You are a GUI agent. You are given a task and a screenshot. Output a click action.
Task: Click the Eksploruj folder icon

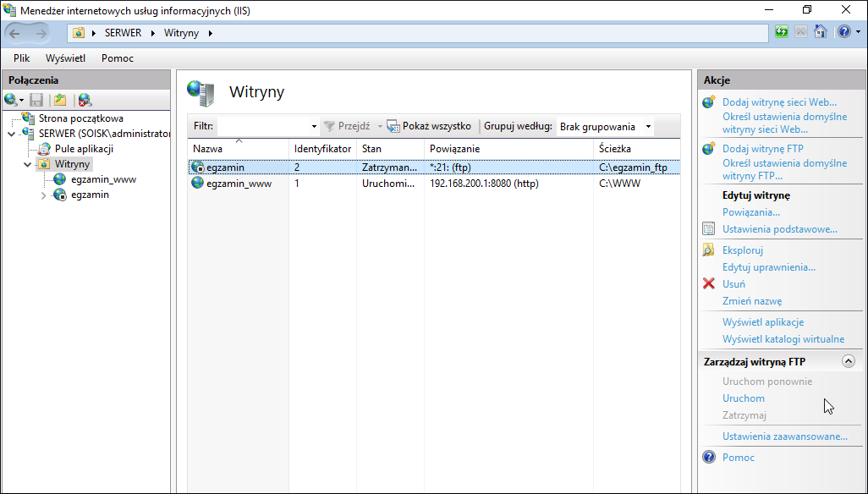click(x=709, y=250)
